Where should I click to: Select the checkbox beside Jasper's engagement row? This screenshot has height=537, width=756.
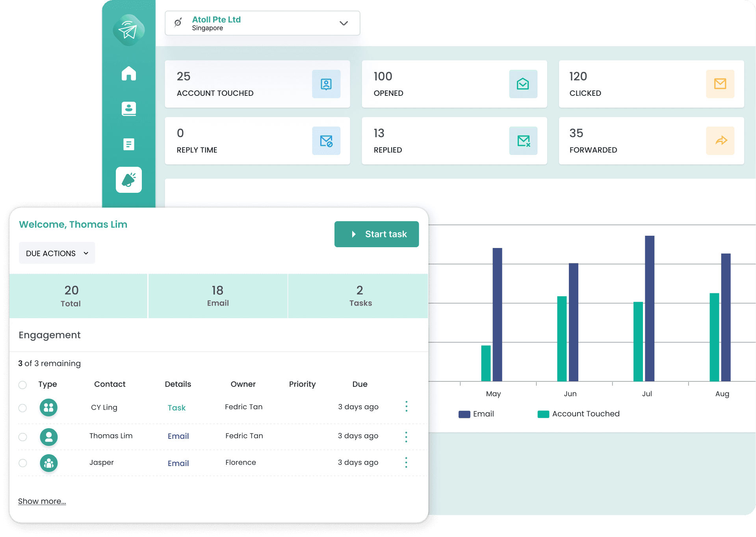pos(22,463)
